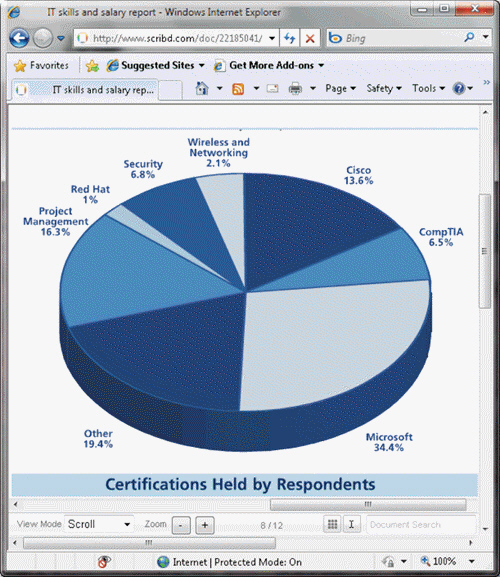Open the Suggested Sites link
Viewport: 500px width, 577px height.
pos(155,66)
